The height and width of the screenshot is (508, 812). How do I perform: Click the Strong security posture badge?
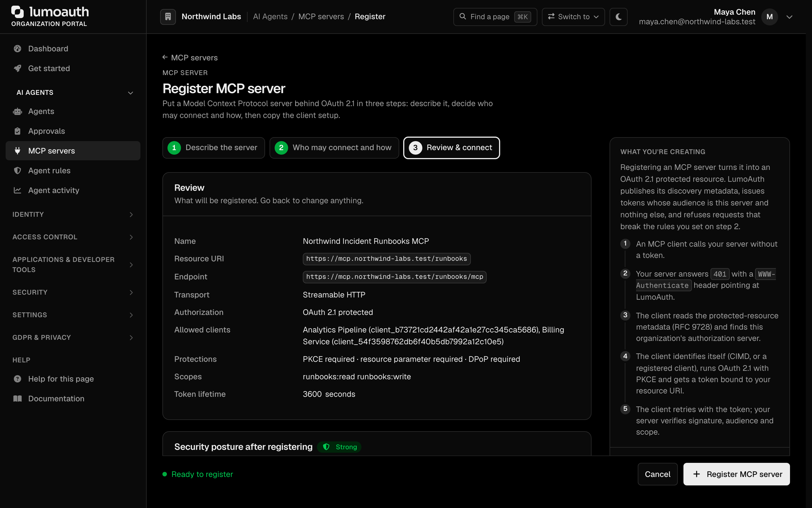[x=339, y=447]
